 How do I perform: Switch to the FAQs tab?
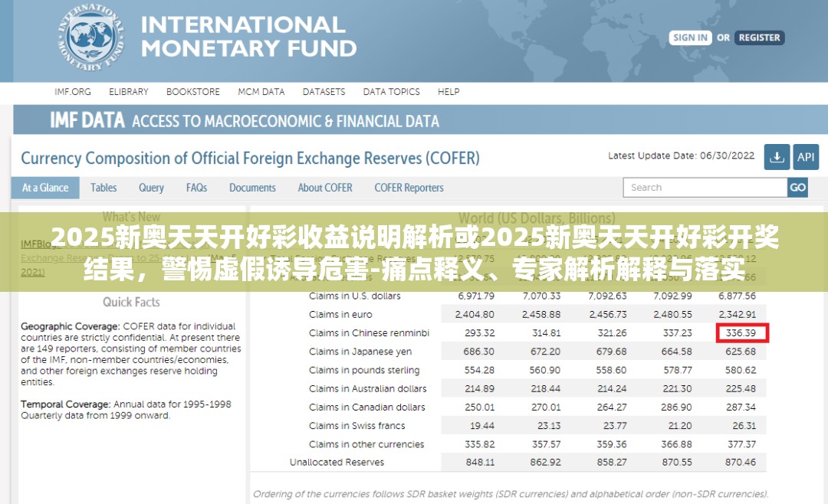click(x=196, y=188)
